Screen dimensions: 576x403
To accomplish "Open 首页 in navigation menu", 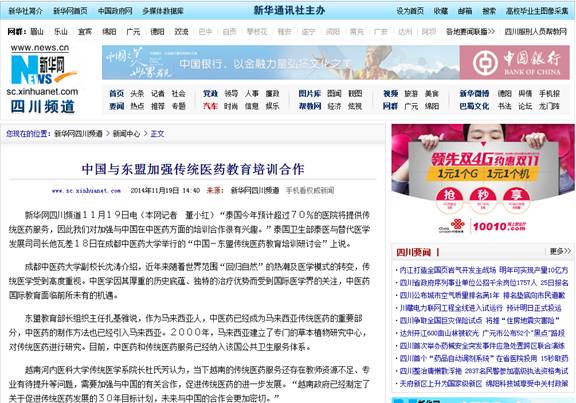I will [116, 94].
